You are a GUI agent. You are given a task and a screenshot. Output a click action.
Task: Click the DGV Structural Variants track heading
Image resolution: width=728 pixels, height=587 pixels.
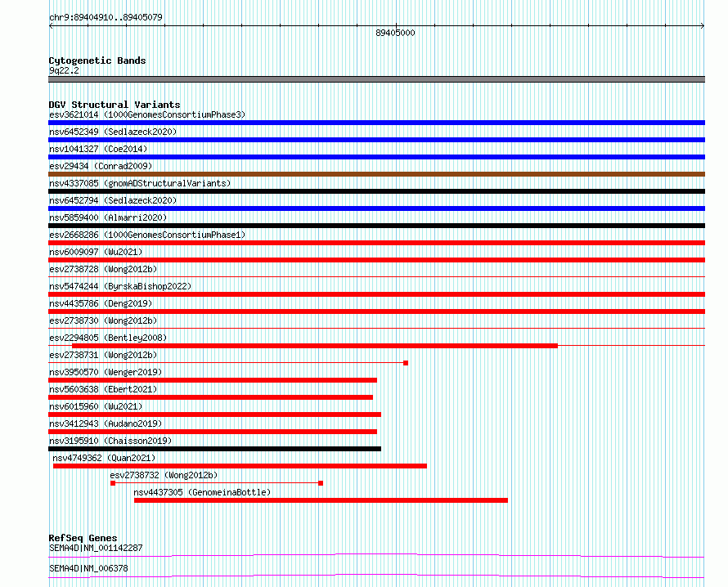click(115, 105)
